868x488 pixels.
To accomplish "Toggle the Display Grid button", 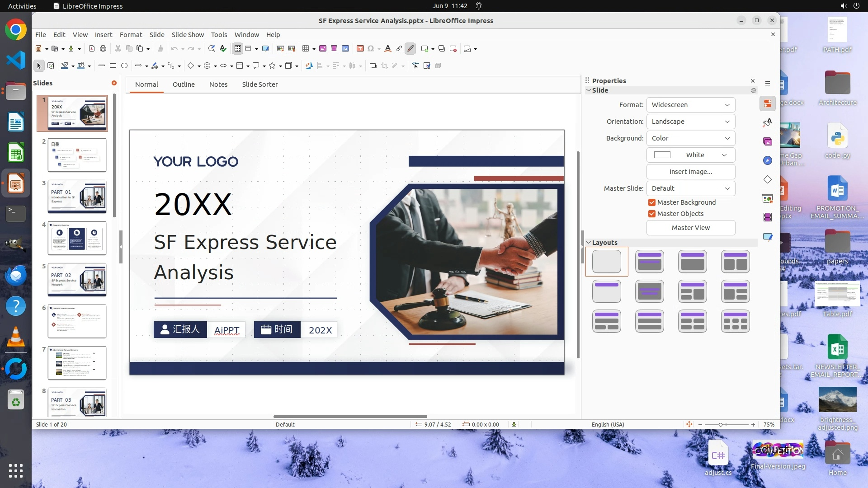I will 238,49.
